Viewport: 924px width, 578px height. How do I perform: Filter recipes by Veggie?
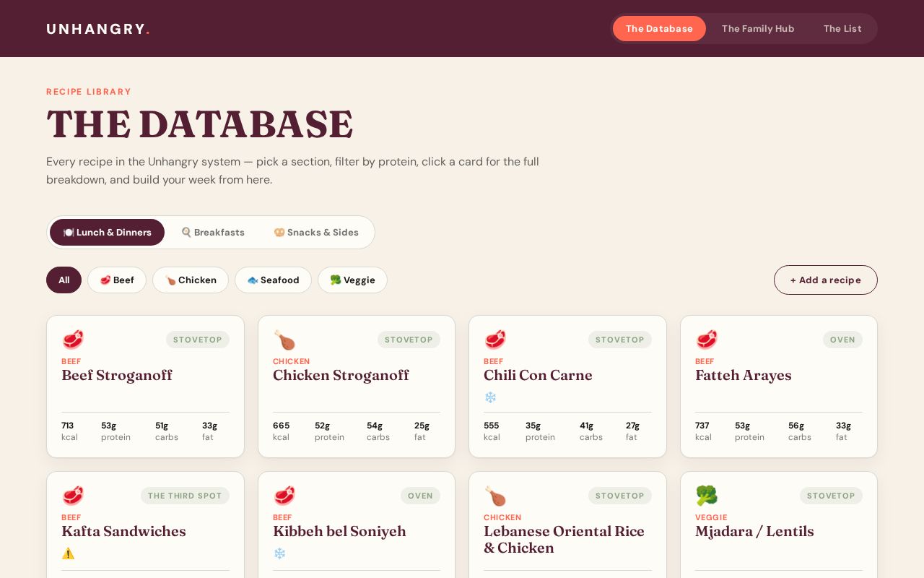click(352, 280)
